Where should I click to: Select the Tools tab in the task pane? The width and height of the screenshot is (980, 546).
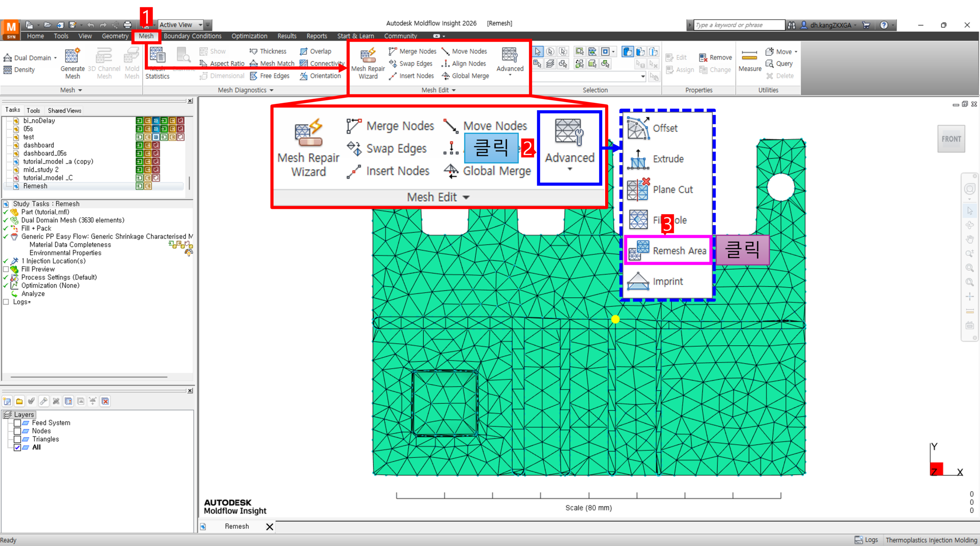coord(33,111)
